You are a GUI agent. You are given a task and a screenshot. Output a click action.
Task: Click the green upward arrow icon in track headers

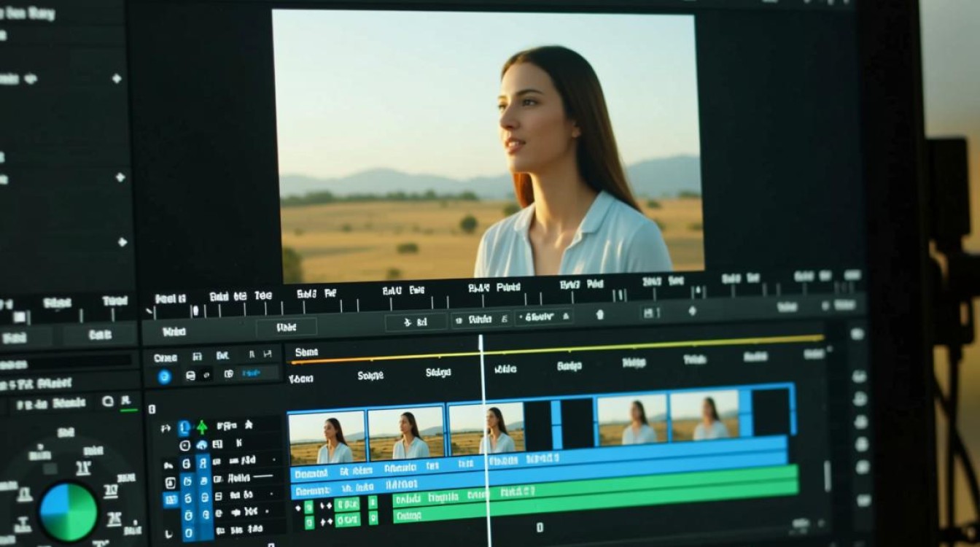(202, 427)
